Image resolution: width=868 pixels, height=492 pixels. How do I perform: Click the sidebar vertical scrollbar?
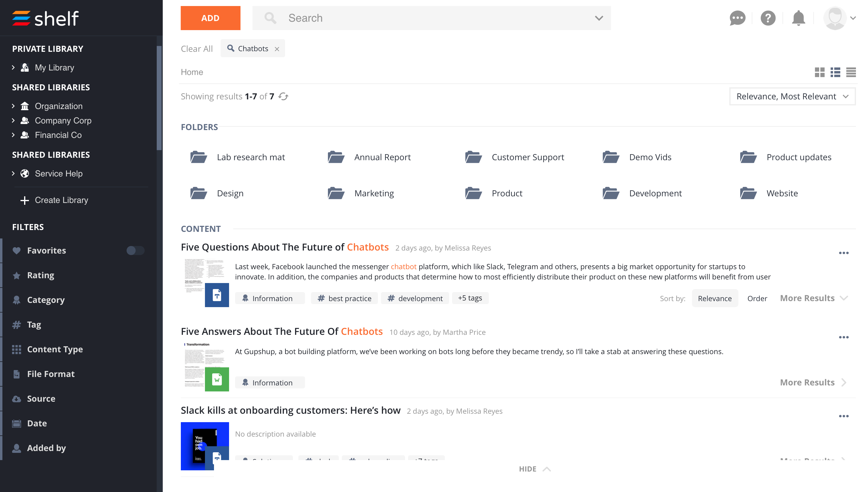tap(159, 98)
